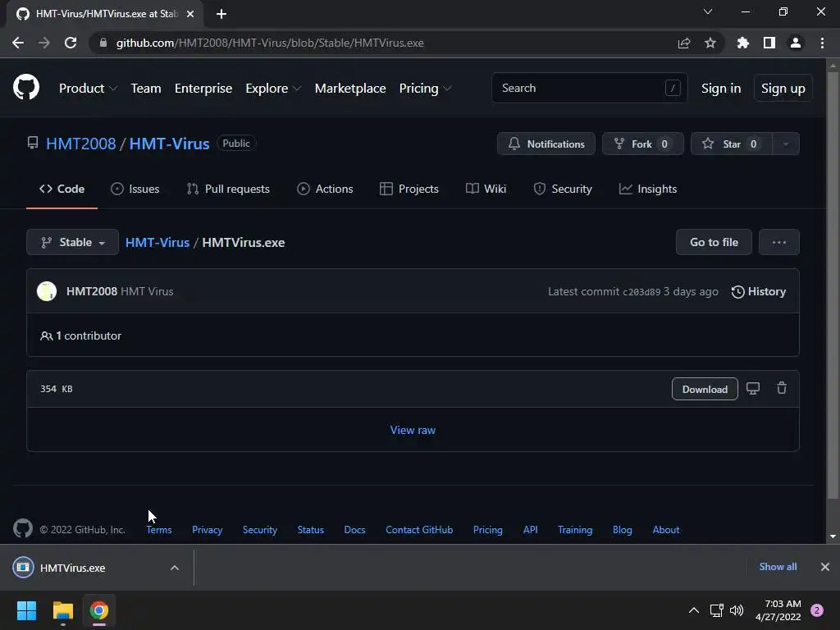The height and width of the screenshot is (630, 840).
Task: Open commit c203d89 link
Action: (641, 292)
